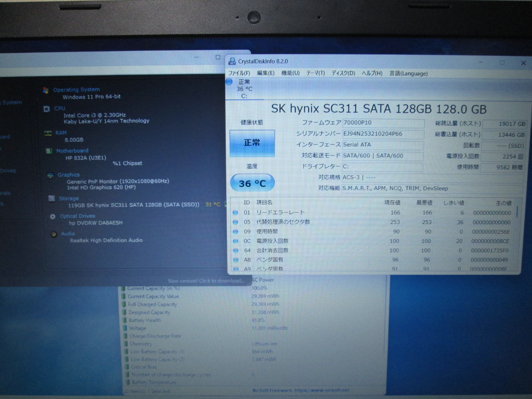Click the Graphics monitor icon
Image resolution: width=532 pixels, height=399 pixels.
pos(50,175)
